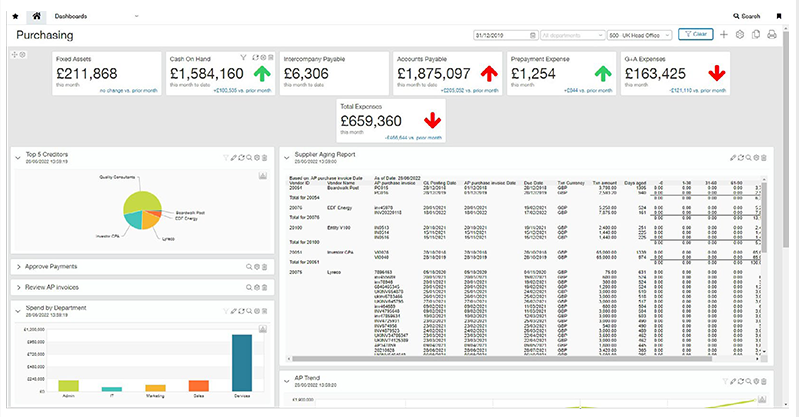The width and height of the screenshot is (799, 417).
Task: Expand the Review AP invoices panel
Action: point(18,288)
